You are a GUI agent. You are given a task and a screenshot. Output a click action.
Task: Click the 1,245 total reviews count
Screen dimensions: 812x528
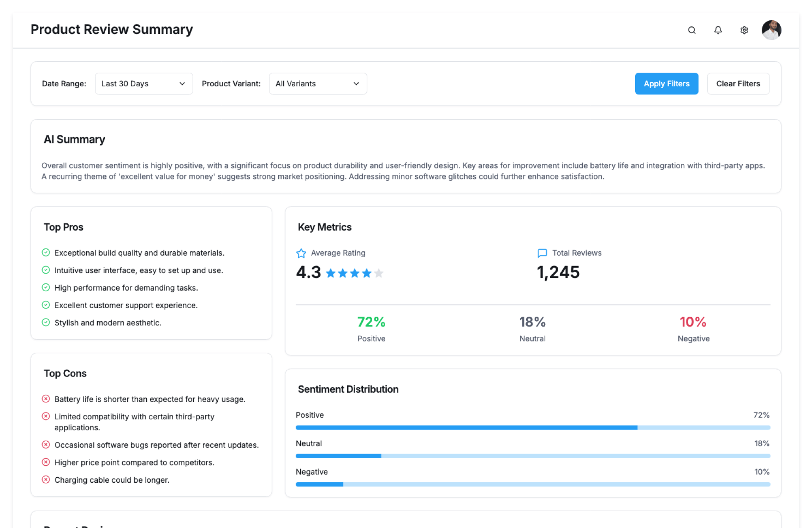pyautogui.click(x=558, y=272)
